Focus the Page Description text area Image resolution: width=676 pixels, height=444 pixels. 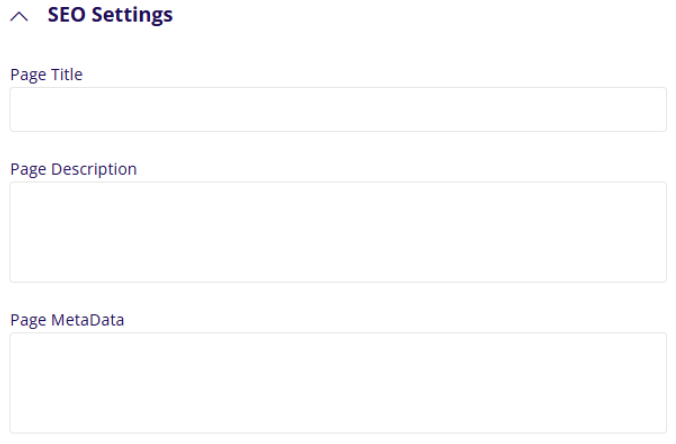(x=338, y=232)
